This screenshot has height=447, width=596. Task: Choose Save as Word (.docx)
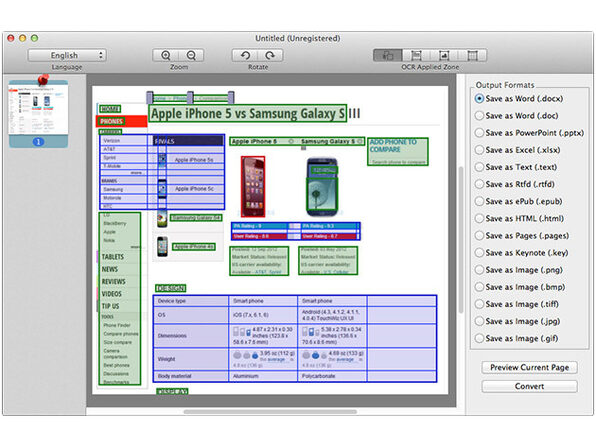point(519,98)
